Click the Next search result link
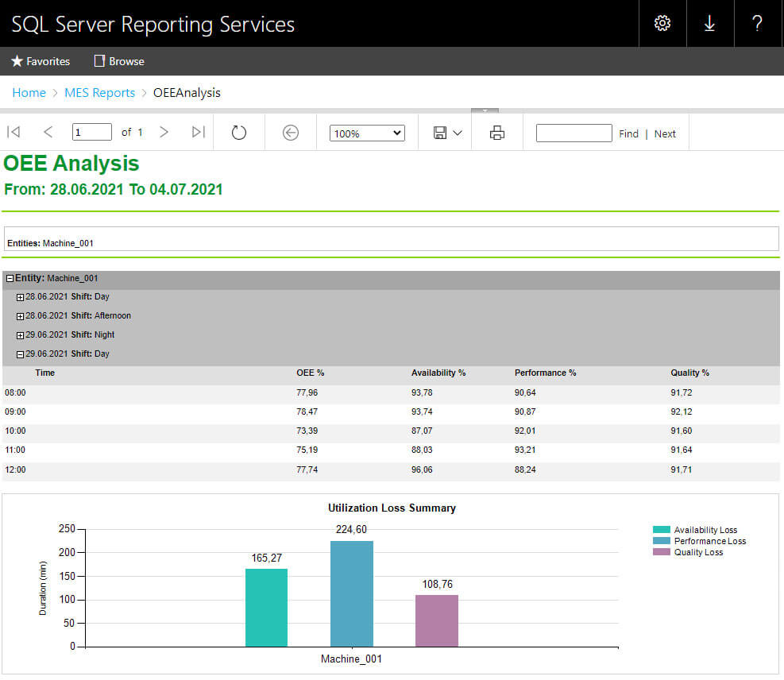The image size is (784, 680). (x=665, y=134)
